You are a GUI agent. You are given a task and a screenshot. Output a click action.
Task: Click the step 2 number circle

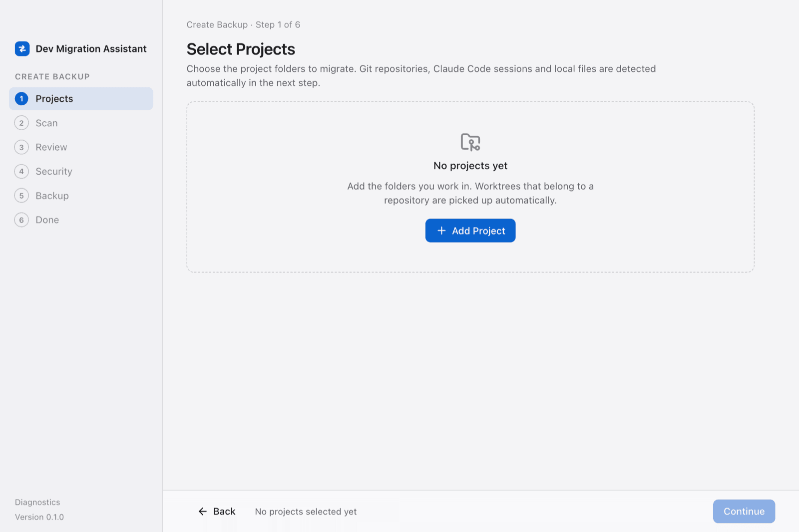pyautogui.click(x=21, y=123)
